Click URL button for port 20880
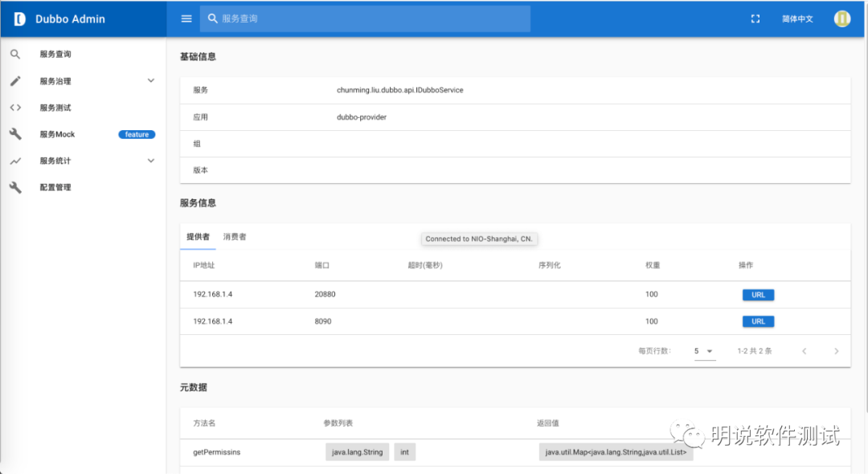 pos(758,295)
